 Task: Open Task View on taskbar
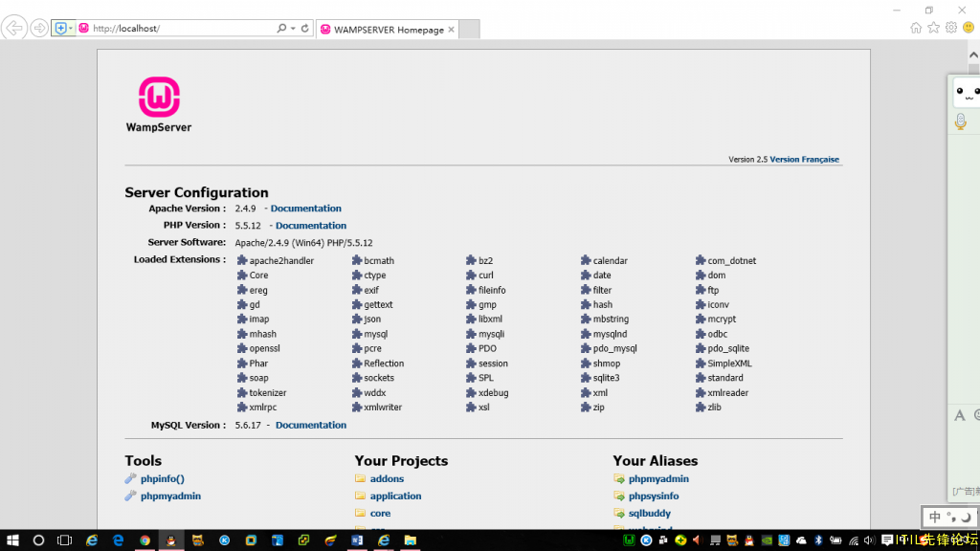(64, 540)
